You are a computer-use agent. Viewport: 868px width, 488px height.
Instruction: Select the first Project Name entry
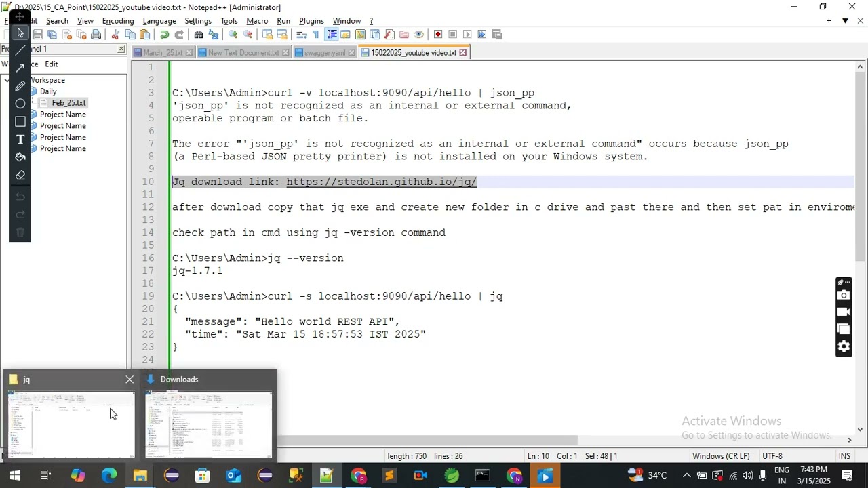62,115
